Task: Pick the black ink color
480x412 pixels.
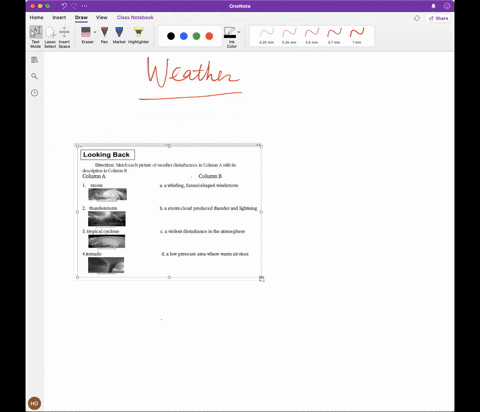Action: pos(171,36)
